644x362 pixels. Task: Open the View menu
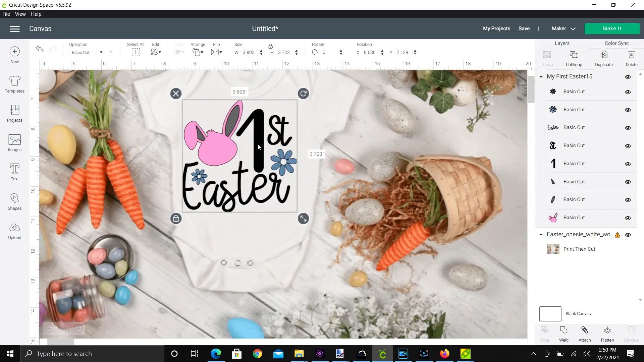[x=20, y=14]
